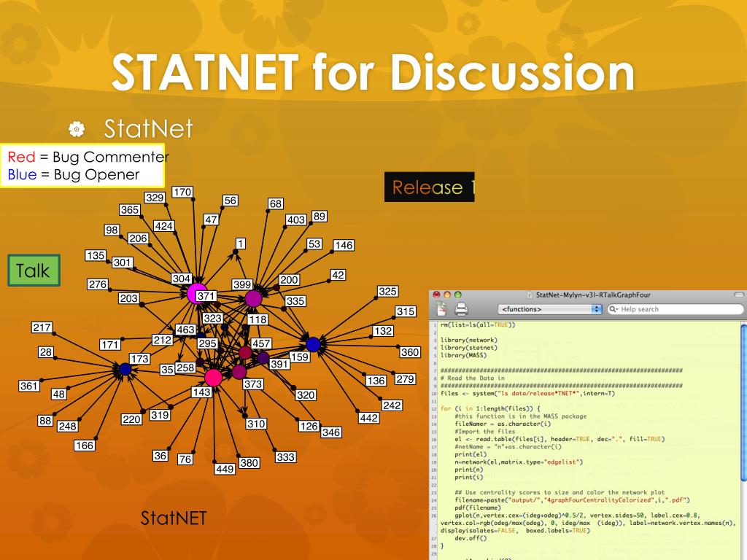Click the StatNet bullet heading
Image resolution: width=747 pixels, height=560 pixels.
click(x=148, y=128)
